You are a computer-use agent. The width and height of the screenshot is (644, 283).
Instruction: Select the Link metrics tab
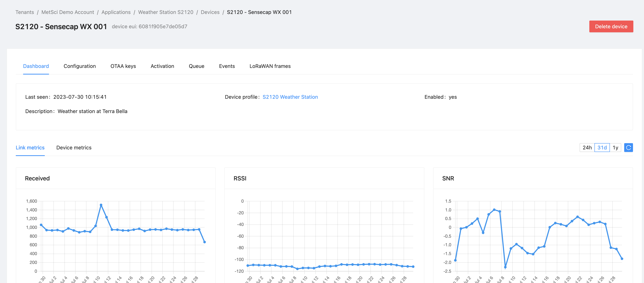30,148
